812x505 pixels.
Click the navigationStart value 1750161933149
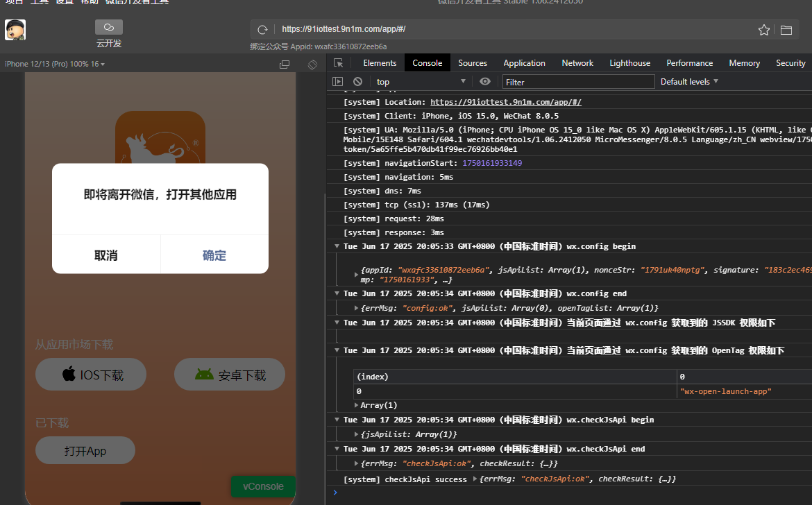(x=492, y=163)
